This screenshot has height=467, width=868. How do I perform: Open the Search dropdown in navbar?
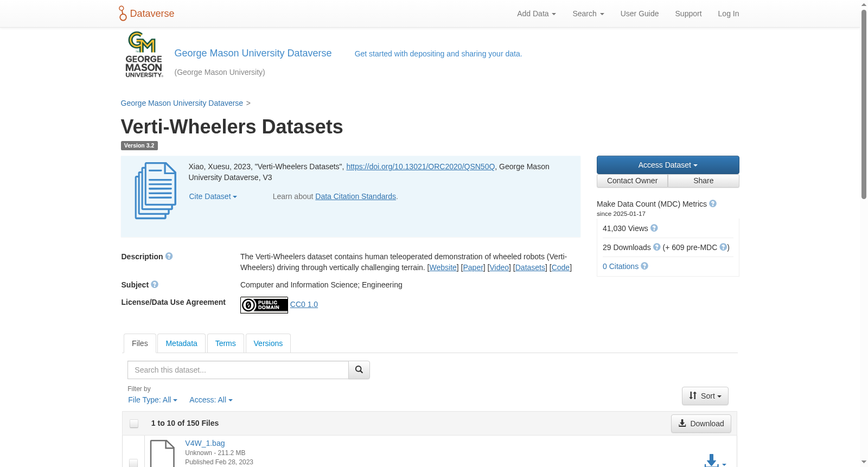click(588, 14)
